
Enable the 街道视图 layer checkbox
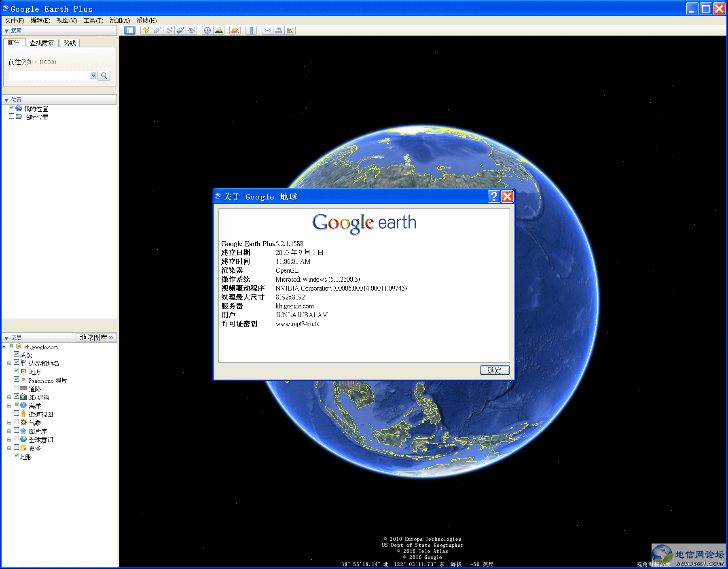tap(17, 413)
